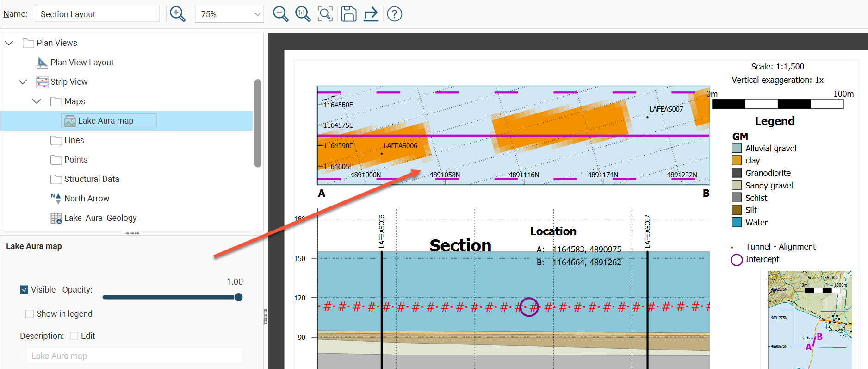Collapse the Maps folder
868x369 pixels.
37,101
